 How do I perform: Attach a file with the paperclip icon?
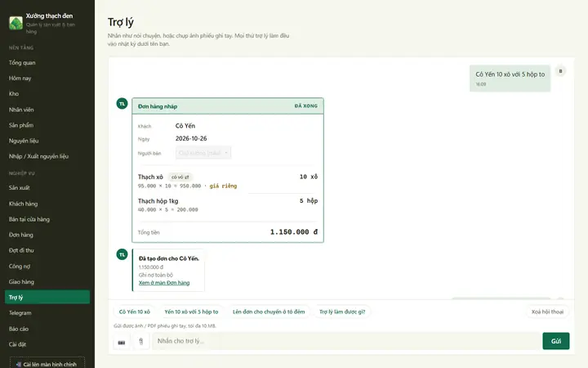141,341
